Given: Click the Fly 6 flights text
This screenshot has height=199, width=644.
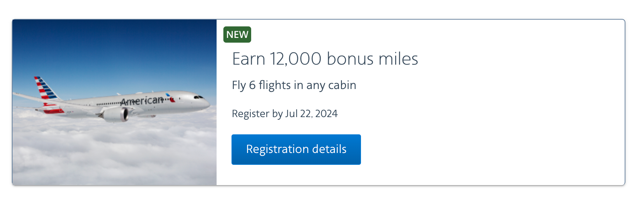Looking at the screenshot, I should [x=261, y=85].
